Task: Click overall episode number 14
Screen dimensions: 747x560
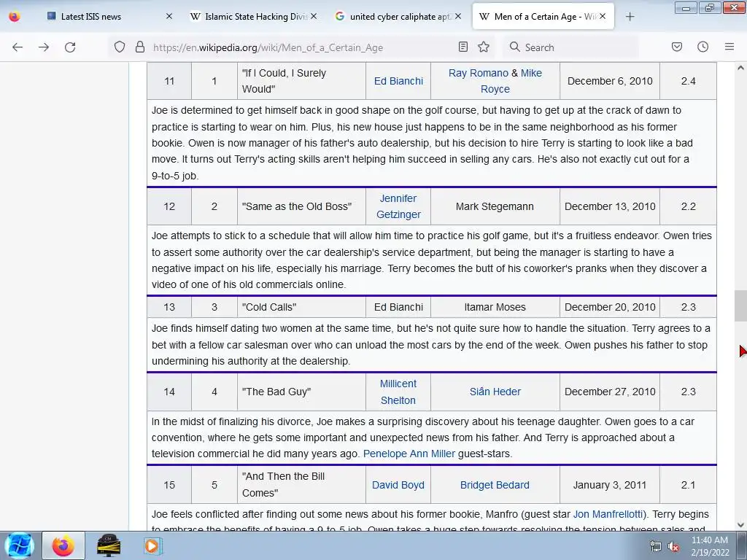Action: coord(169,392)
